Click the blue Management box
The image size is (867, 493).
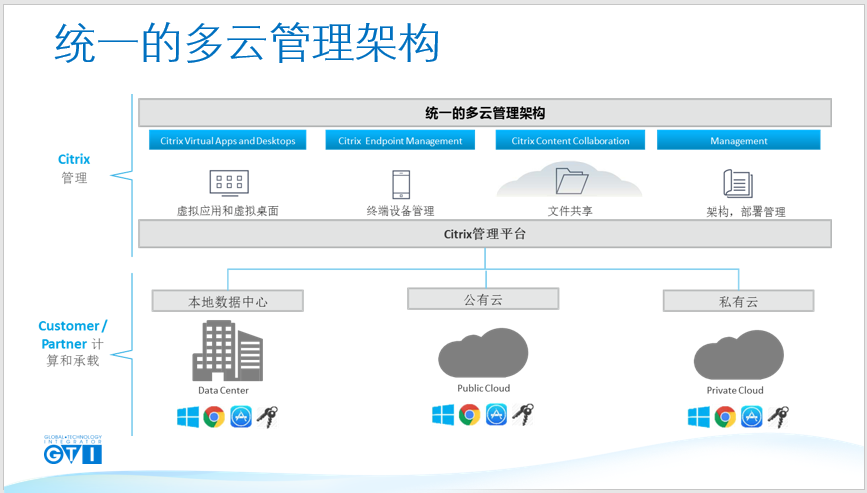tap(738, 141)
